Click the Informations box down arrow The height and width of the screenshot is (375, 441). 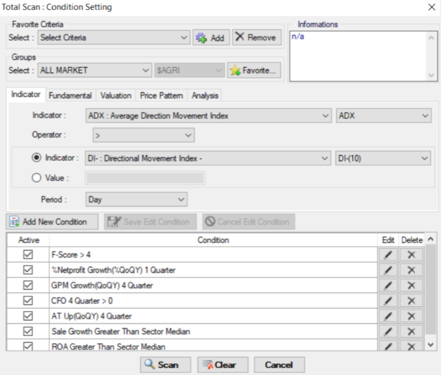431,75
